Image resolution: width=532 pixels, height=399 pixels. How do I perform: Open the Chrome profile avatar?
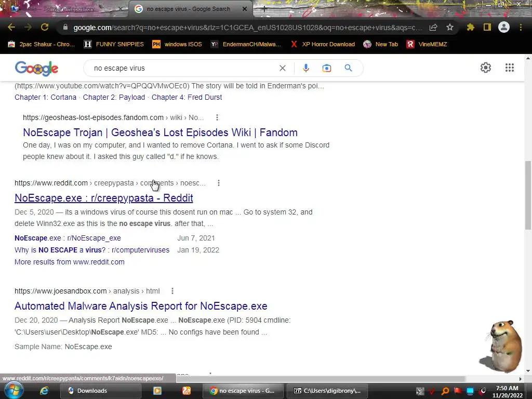point(504,27)
